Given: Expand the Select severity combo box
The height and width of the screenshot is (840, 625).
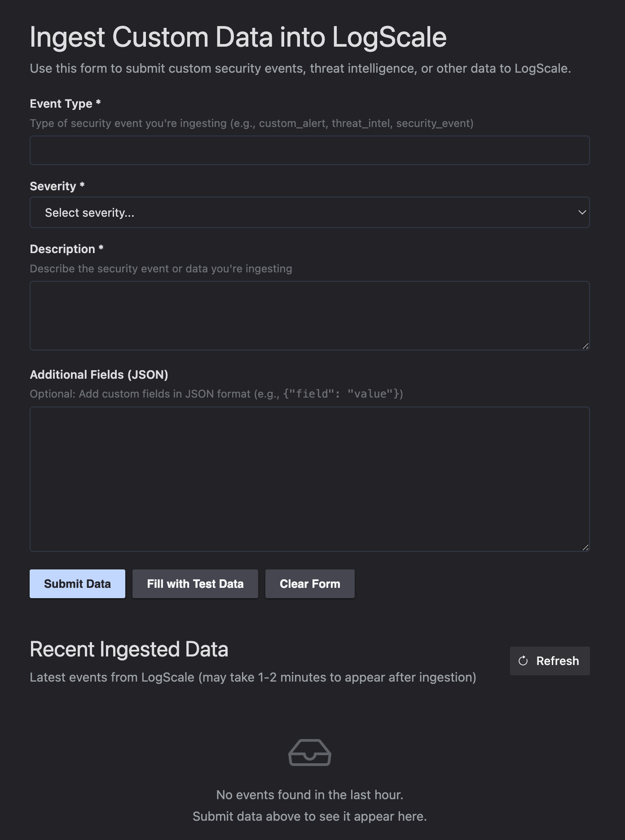Looking at the screenshot, I should (x=310, y=212).
